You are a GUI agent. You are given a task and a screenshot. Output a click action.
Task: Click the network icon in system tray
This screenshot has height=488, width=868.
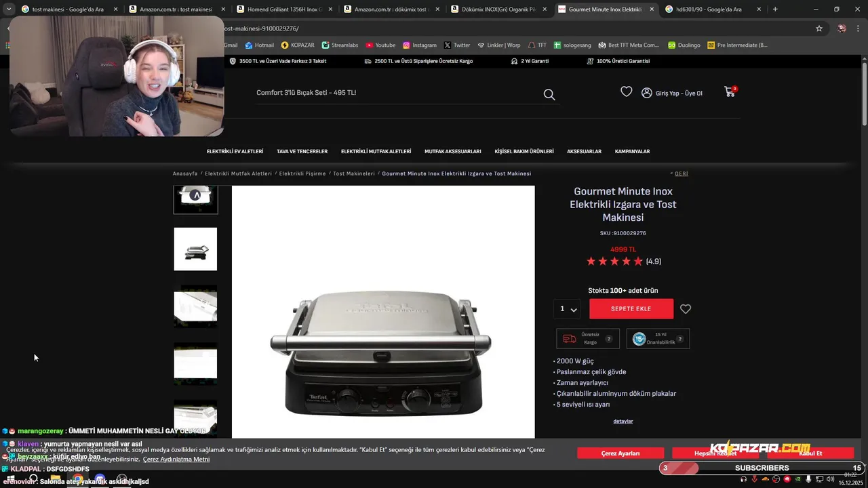pyautogui.click(x=818, y=479)
